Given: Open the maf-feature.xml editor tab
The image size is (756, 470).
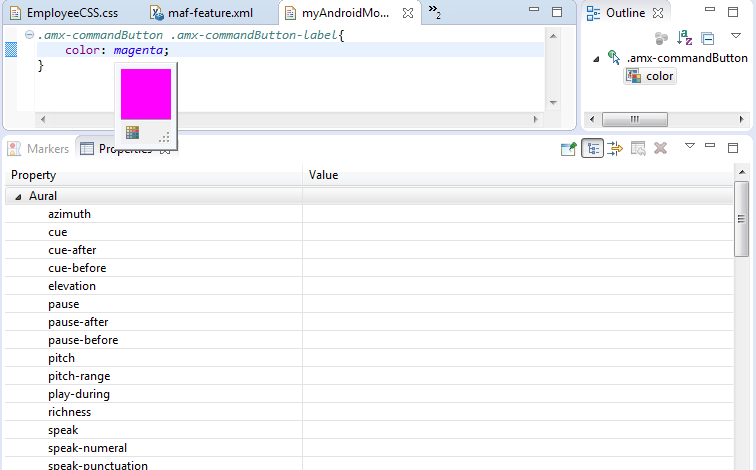Looking at the screenshot, I should pos(203,13).
